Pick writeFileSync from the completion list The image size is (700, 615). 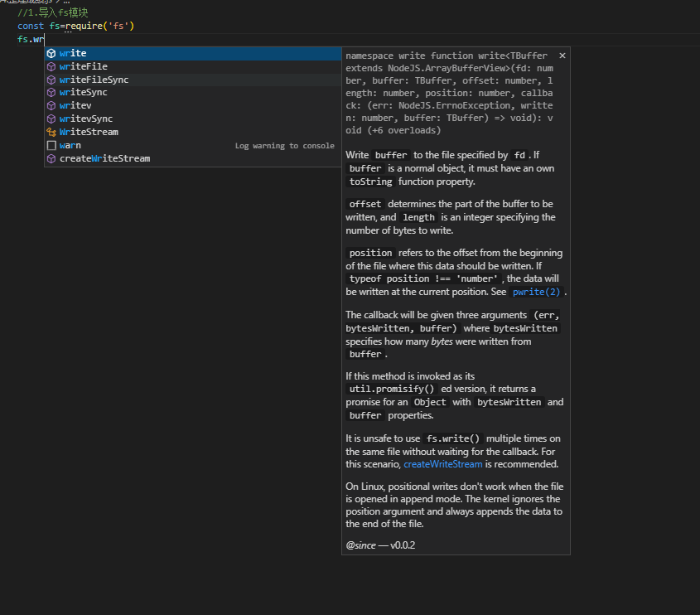coord(193,80)
